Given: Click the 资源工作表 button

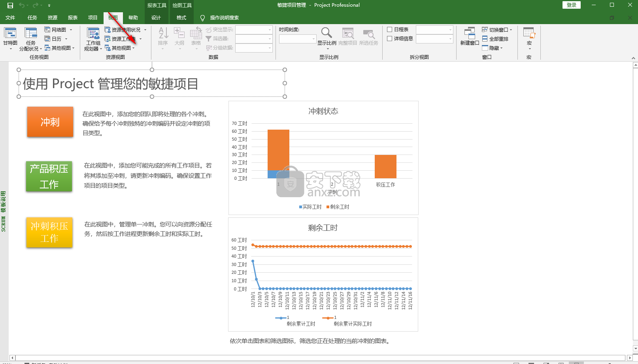Looking at the screenshot, I should point(120,39).
